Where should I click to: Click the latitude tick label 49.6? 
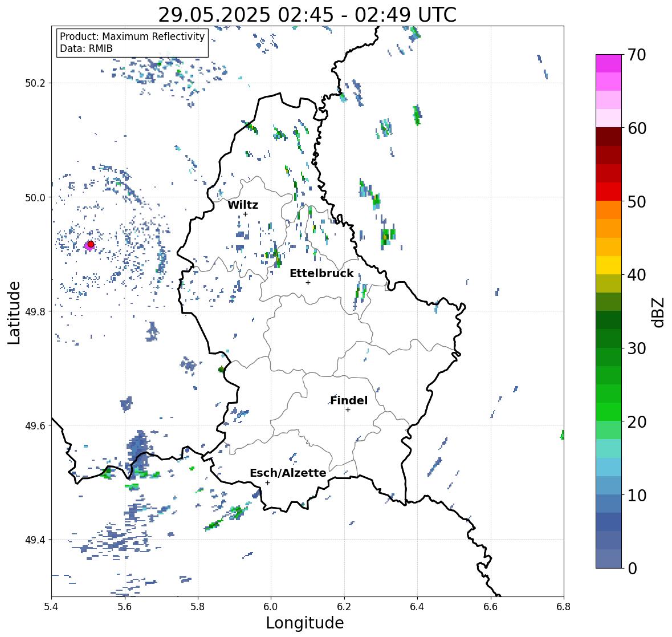coord(35,425)
